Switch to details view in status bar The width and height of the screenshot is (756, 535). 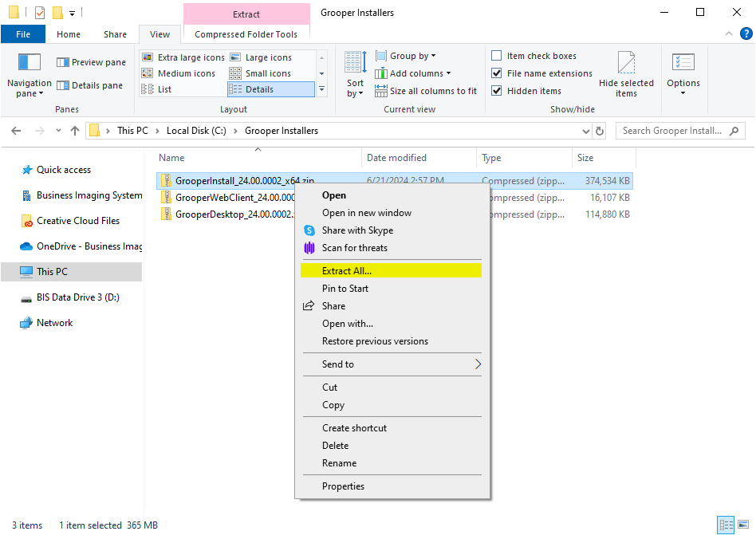point(726,525)
